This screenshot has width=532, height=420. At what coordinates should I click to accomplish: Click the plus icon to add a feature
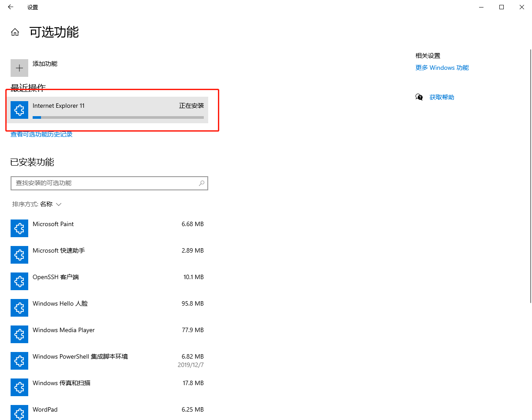pos(19,68)
